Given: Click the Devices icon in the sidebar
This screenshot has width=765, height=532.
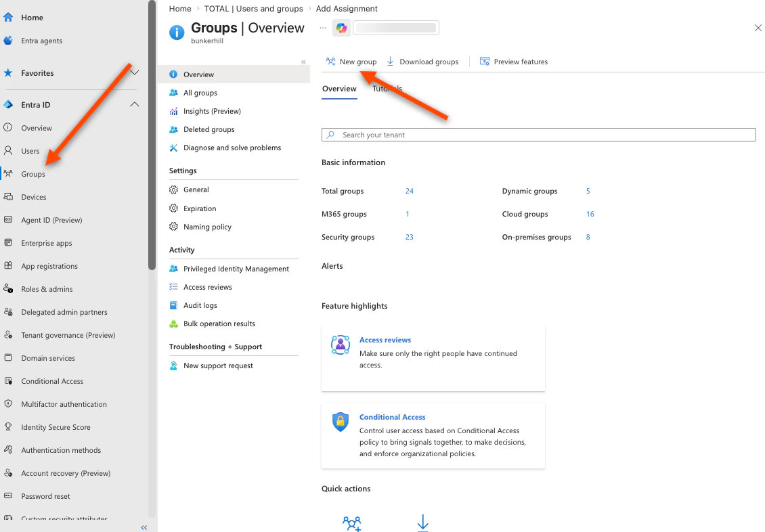Looking at the screenshot, I should point(8,197).
